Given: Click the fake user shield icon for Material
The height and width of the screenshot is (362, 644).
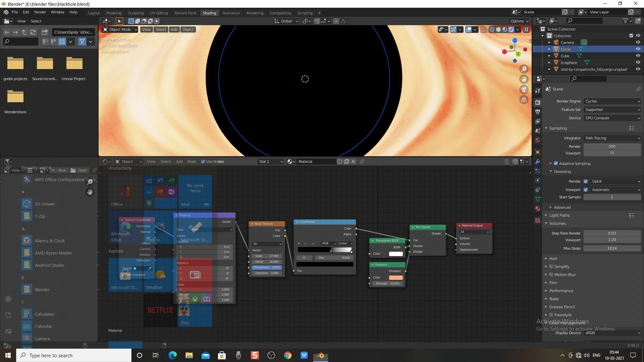Looking at the screenshot, I should coord(339,162).
